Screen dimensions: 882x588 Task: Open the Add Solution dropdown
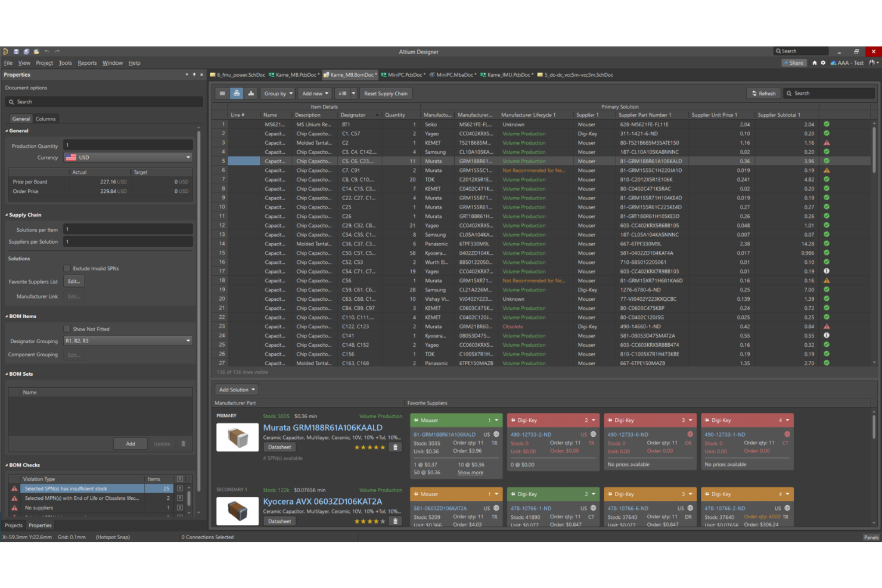[x=237, y=390]
